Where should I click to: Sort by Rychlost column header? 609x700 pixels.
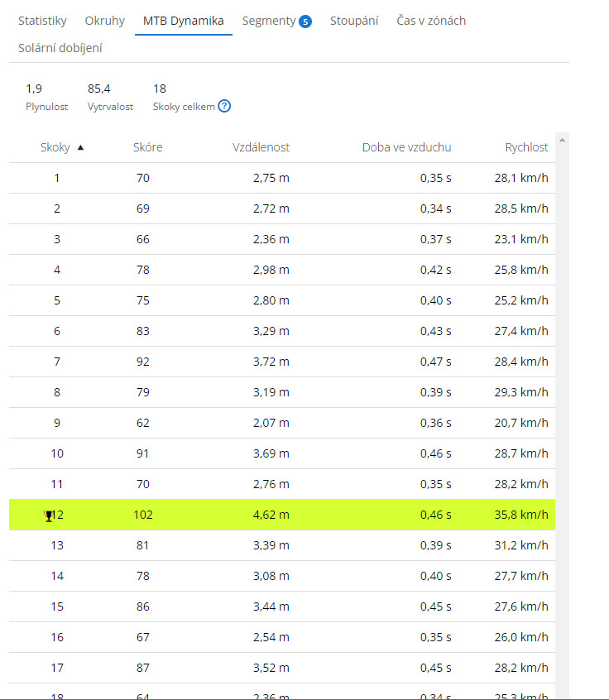pos(526,147)
